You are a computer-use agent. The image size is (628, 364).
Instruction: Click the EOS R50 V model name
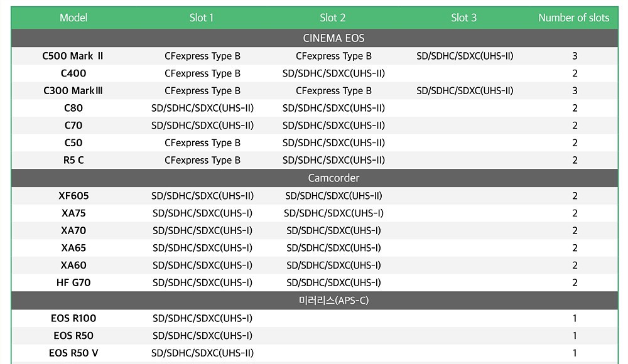pos(73,353)
